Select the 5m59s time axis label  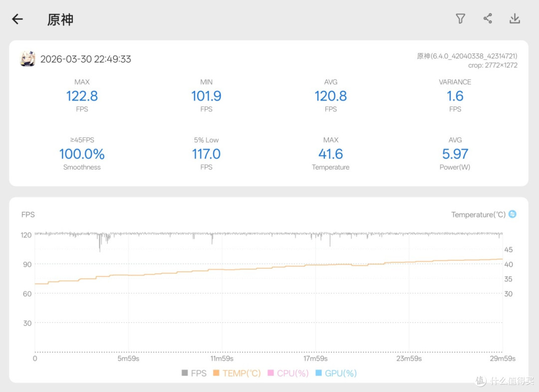pos(128,358)
